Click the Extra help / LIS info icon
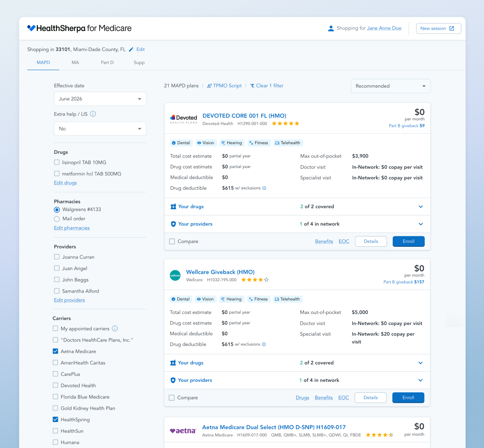Image resolution: width=484 pixels, height=448 pixels. point(93,114)
